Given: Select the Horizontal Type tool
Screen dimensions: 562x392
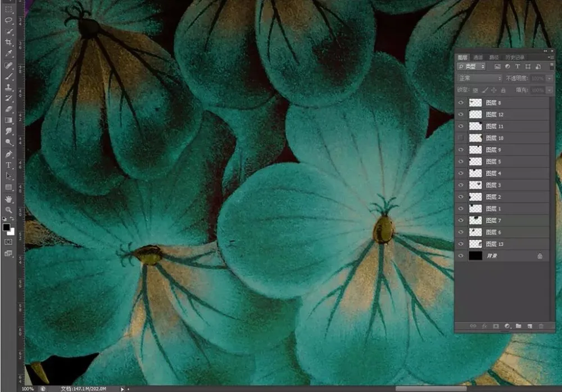Looking at the screenshot, I should pos(8,165).
